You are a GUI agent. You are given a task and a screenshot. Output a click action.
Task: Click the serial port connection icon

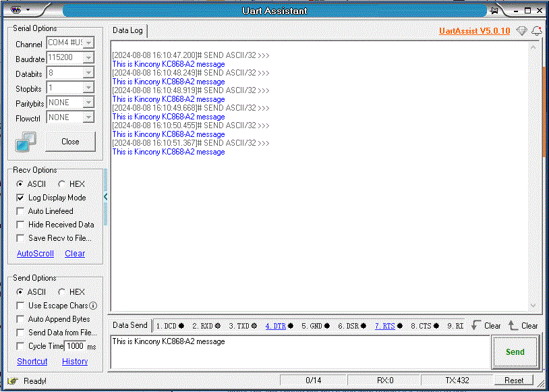(x=26, y=142)
